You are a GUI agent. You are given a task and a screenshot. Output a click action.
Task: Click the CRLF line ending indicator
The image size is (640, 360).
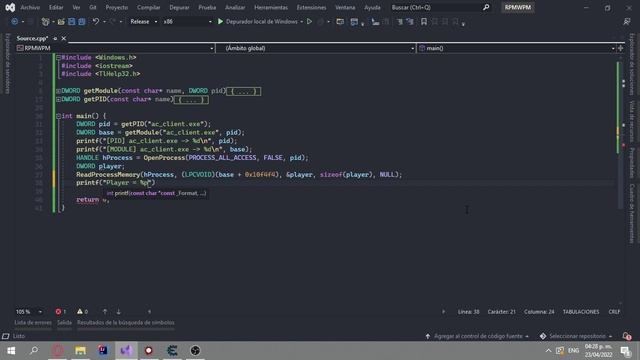[614, 312]
